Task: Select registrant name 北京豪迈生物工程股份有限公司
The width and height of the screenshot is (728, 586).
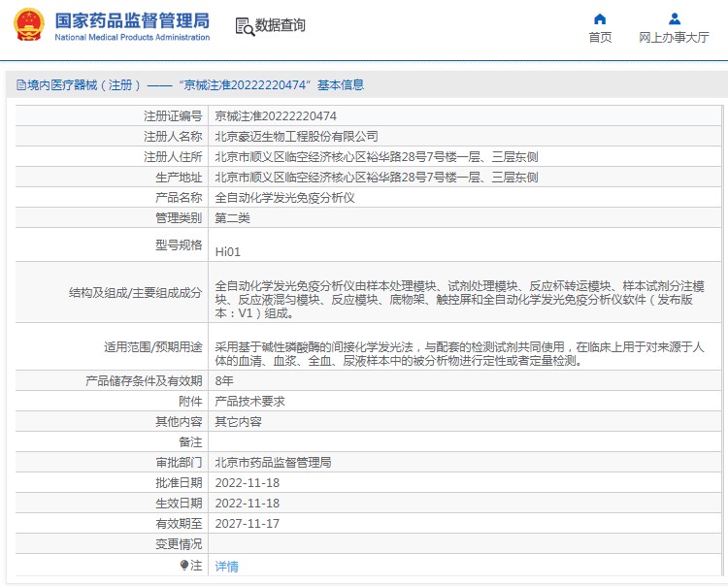Action: pos(296,137)
